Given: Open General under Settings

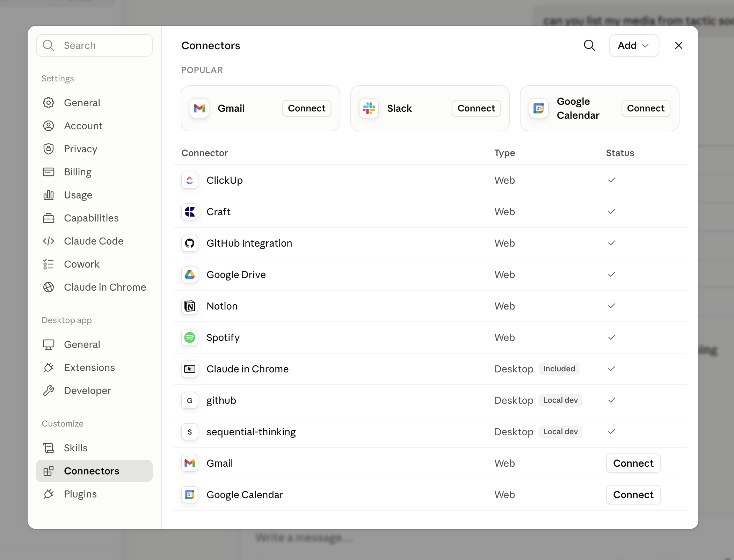Looking at the screenshot, I should click(x=94, y=103).
